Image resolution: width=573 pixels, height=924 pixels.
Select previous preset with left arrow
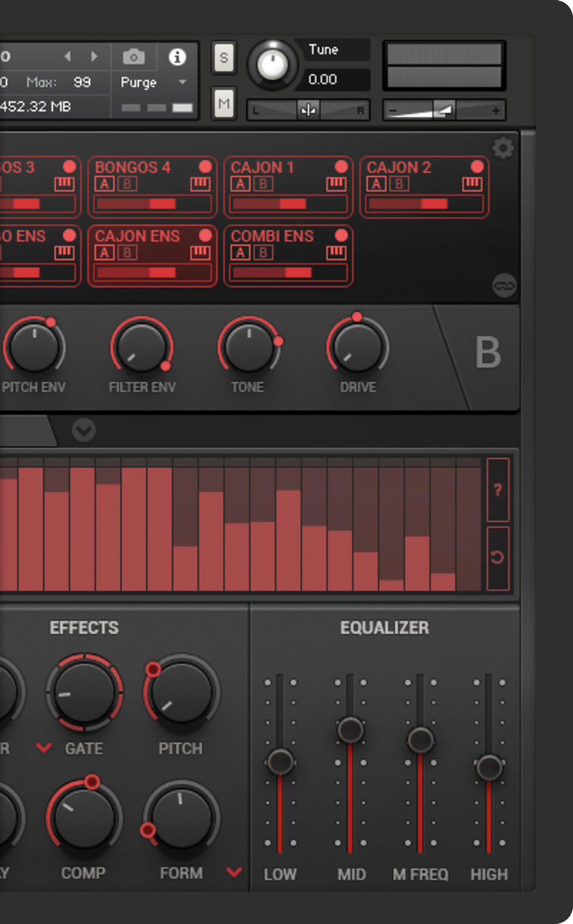[68, 57]
